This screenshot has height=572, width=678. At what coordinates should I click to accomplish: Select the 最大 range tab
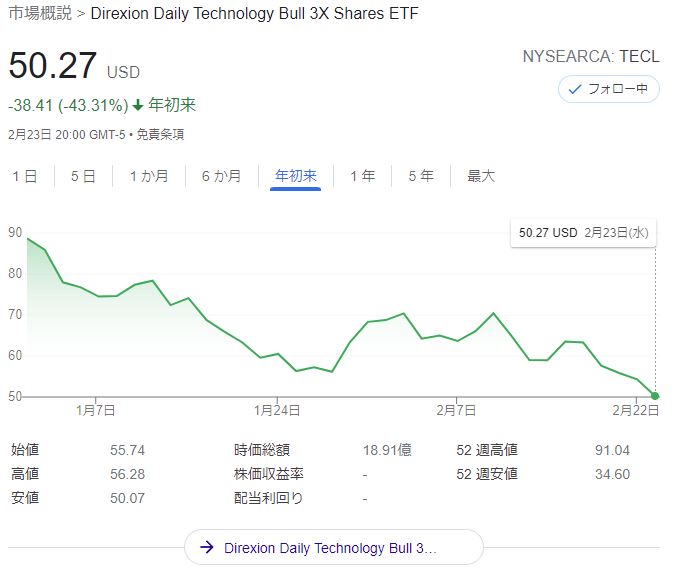[x=481, y=176]
